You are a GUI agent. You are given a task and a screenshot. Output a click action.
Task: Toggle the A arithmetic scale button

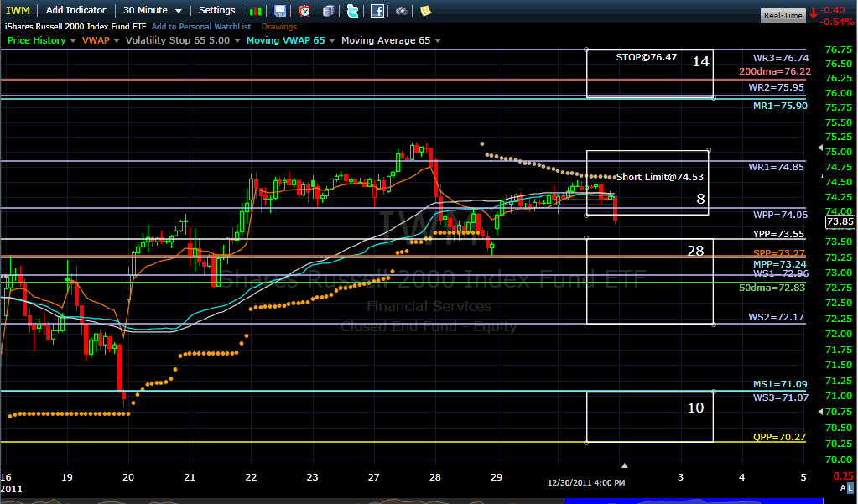click(843, 487)
